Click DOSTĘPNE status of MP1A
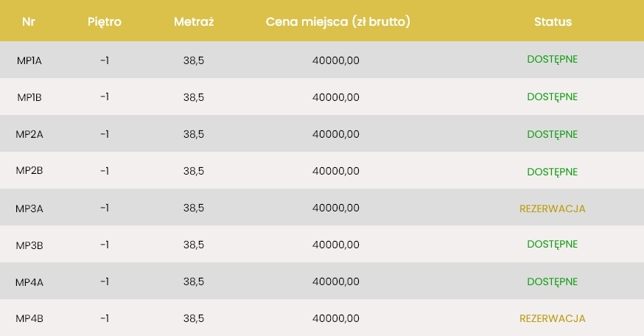 coord(553,60)
